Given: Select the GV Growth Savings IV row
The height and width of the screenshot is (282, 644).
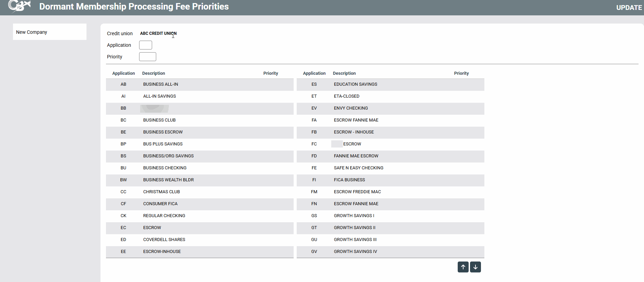Looking at the screenshot, I should point(390,252).
